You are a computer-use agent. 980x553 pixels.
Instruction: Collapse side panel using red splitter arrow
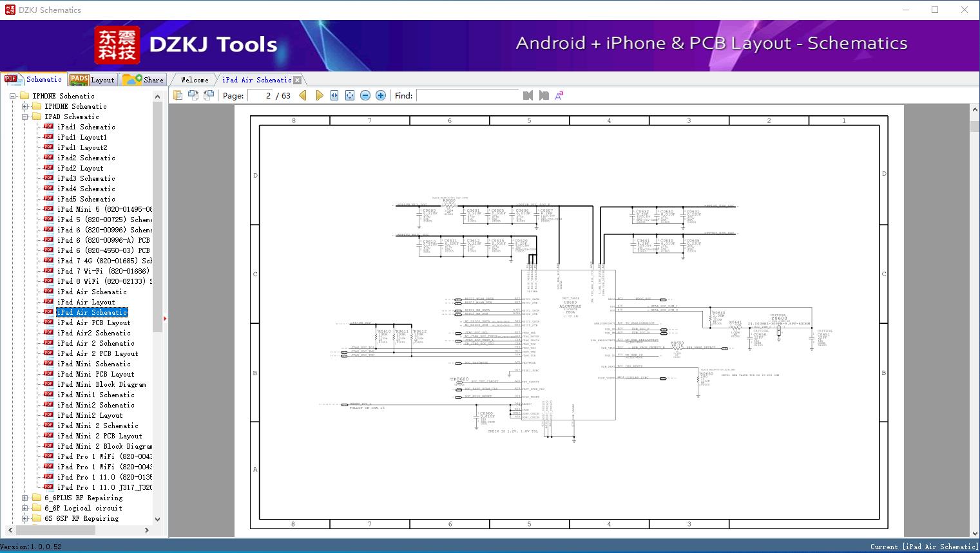click(165, 318)
